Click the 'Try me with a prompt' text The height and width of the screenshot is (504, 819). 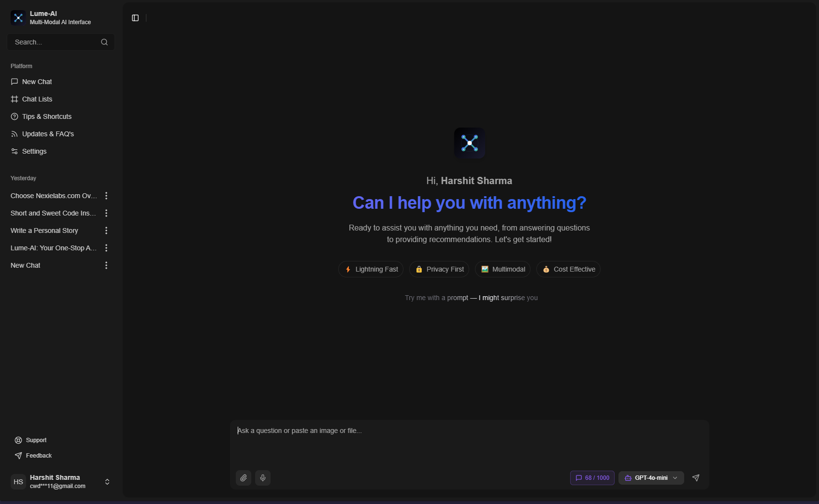[x=471, y=298]
